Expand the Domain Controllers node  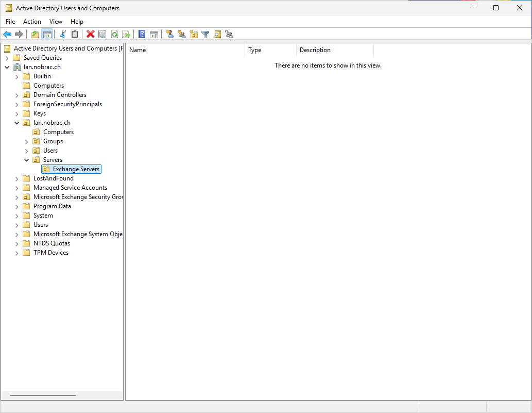[x=16, y=95]
